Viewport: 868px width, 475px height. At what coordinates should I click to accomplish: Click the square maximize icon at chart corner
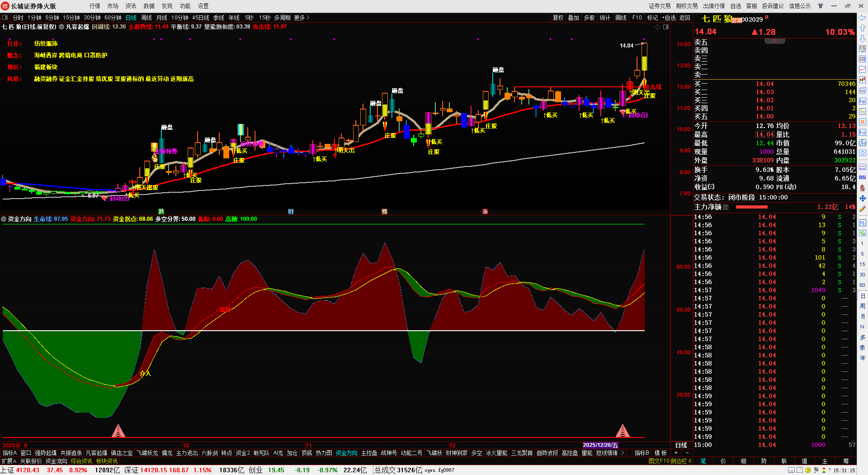click(x=666, y=27)
